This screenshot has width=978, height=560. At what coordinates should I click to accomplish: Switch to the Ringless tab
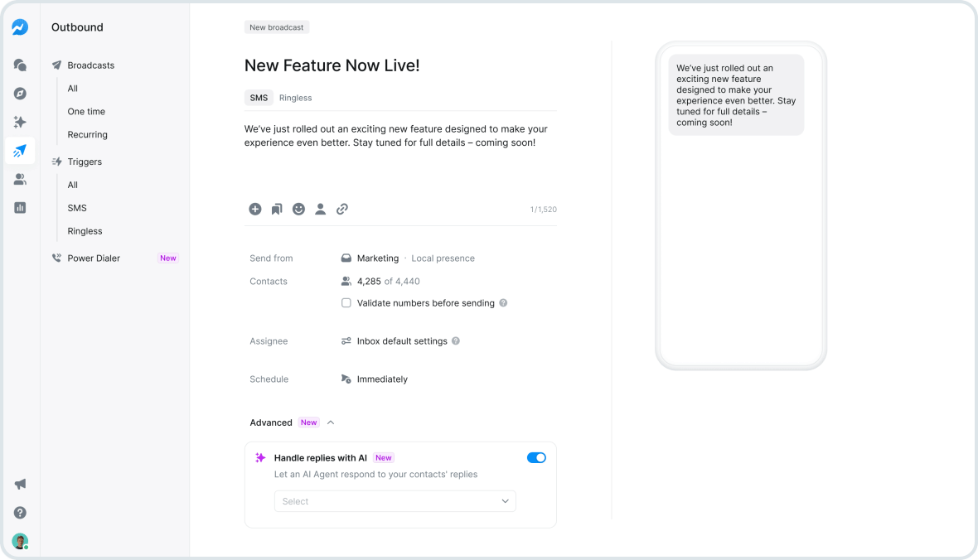point(295,97)
